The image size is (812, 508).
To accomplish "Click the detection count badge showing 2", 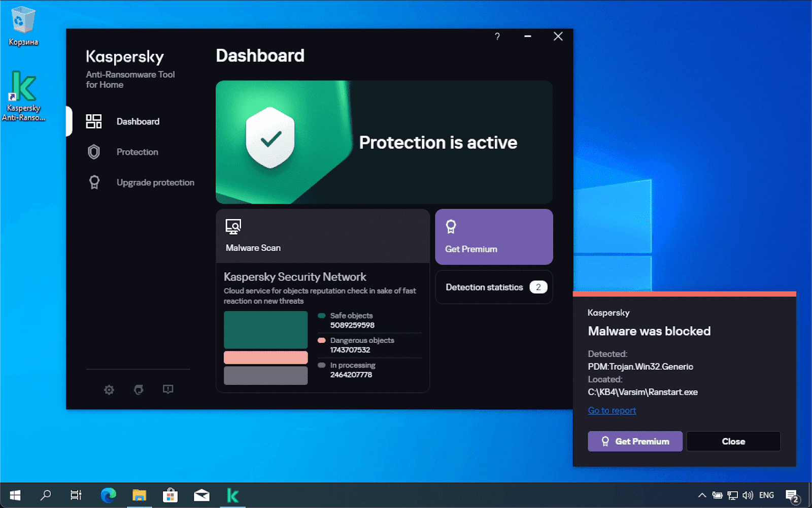I will coord(538,287).
